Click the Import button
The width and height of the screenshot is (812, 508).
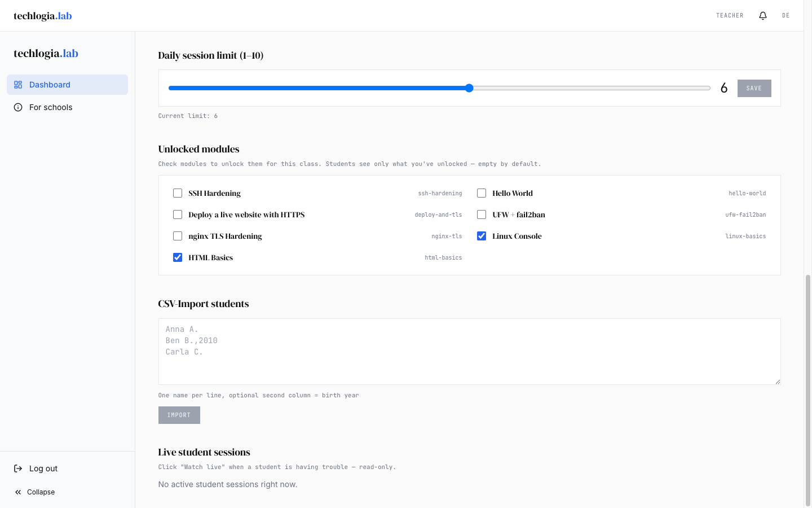tap(179, 415)
